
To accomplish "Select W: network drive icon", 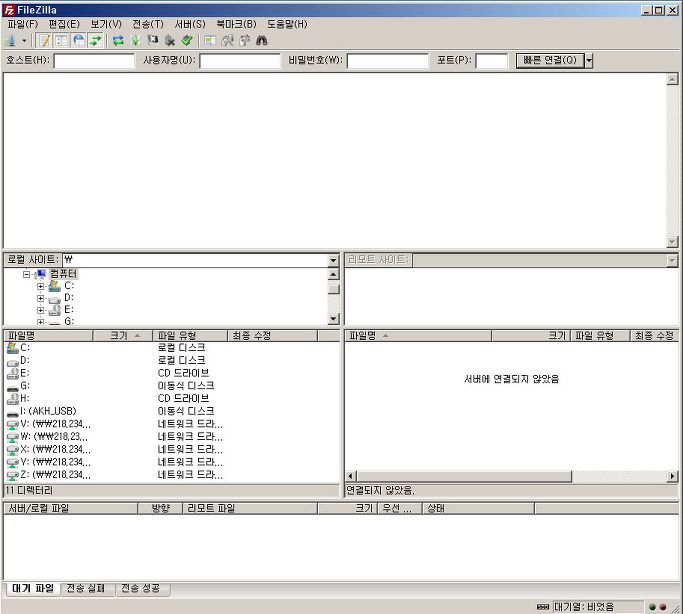I will (x=13, y=437).
